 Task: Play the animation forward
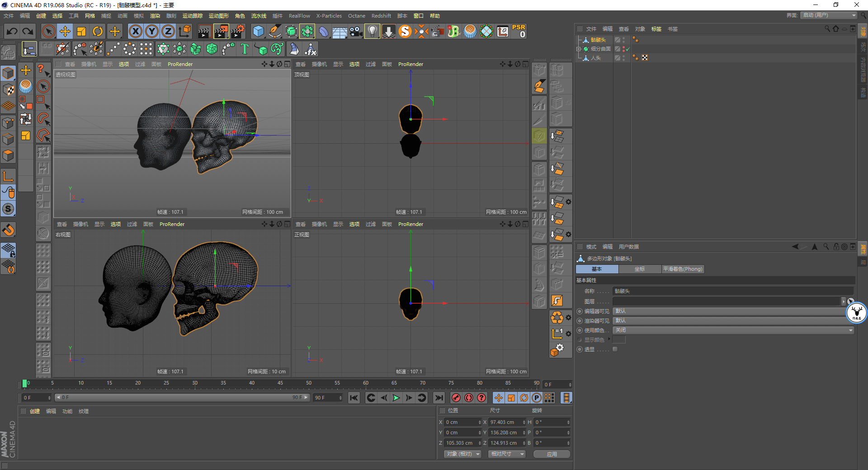click(x=396, y=398)
